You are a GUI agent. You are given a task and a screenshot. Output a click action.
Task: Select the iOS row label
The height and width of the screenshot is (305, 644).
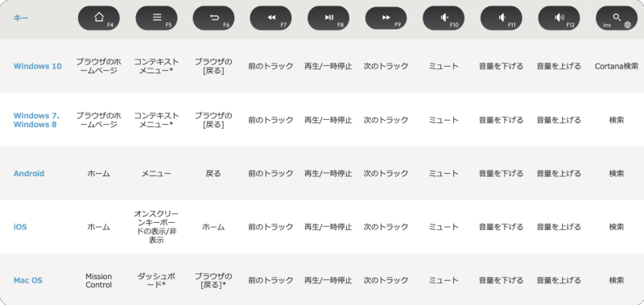click(20, 227)
